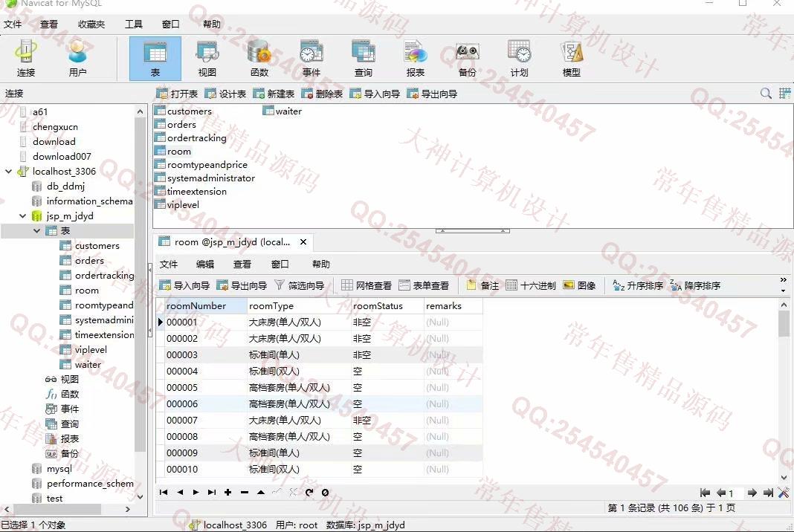Viewport: 794px width, 532px height.
Task: Launch the top 导入向导 import wizard
Action: point(375,94)
